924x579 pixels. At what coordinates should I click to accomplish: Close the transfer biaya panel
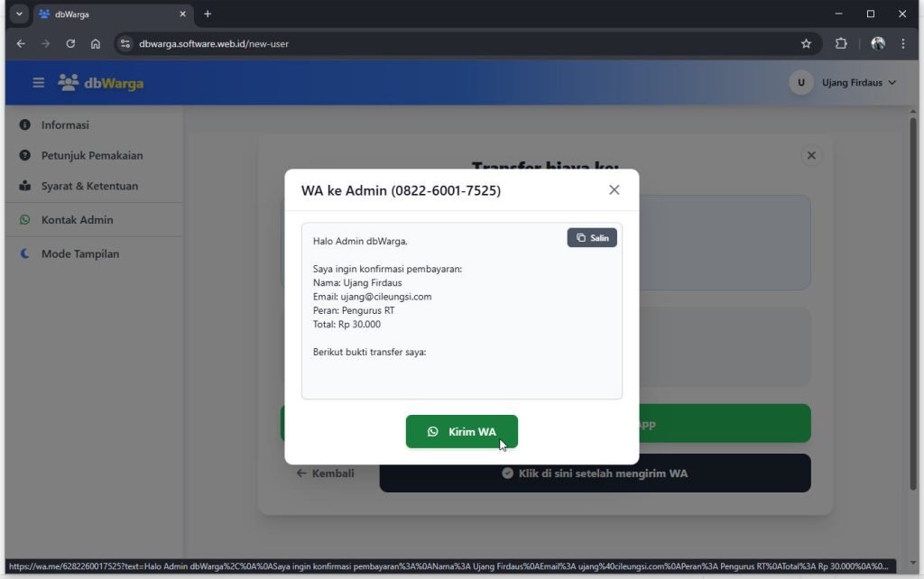pyautogui.click(x=810, y=156)
